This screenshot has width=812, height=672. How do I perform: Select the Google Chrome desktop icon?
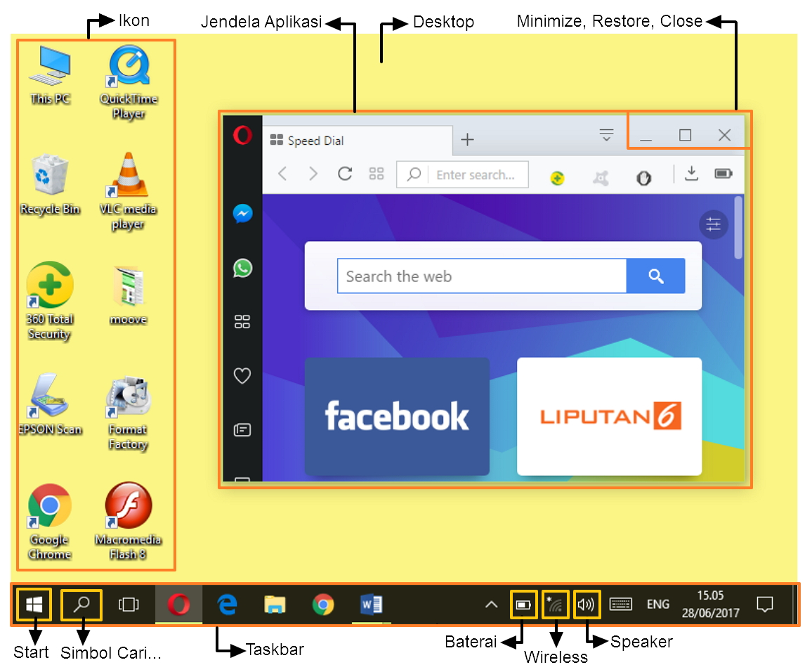(x=50, y=522)
